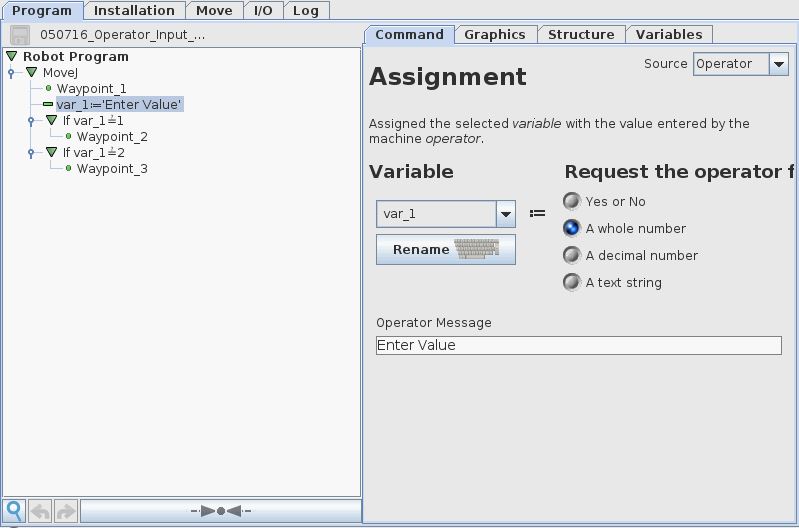
Task: Select the Yes or No option
Action: click(x=572, y=201)
